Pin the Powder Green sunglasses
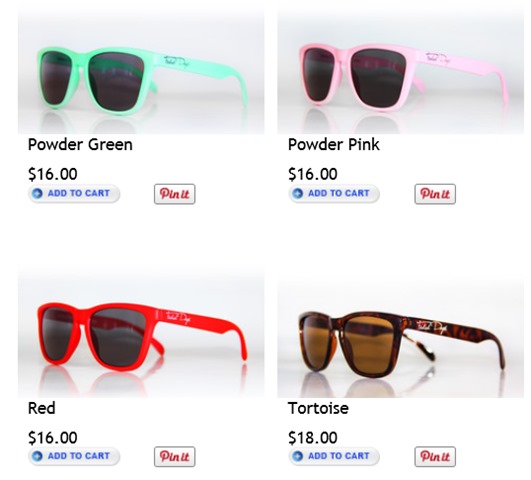This screenshot has width=531, height=480. tap(175, 194)
